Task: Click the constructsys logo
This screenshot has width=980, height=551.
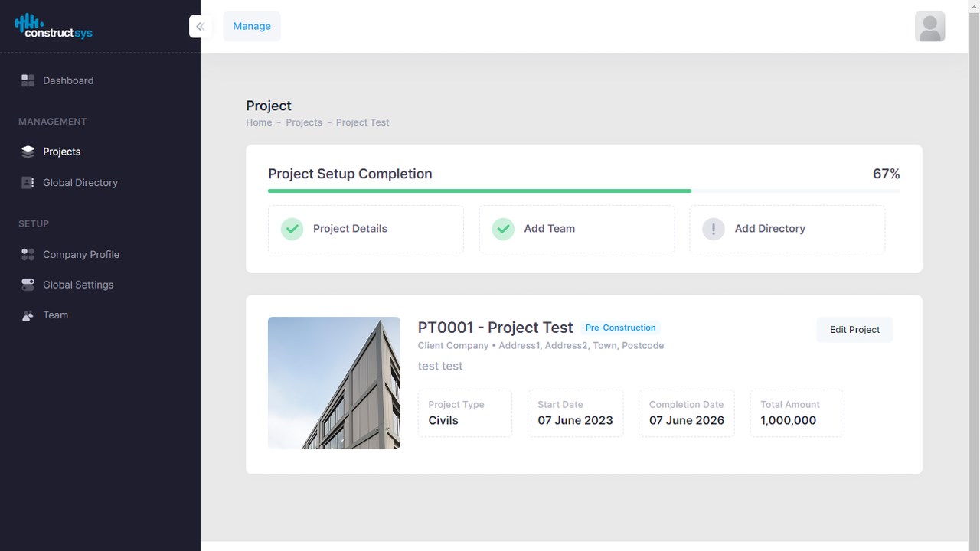Action: point(54,27)
